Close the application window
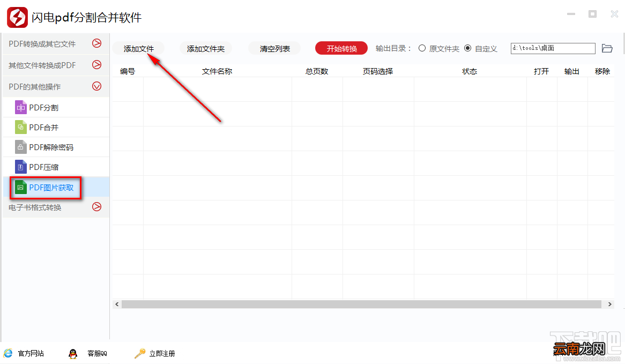Screen dimensions: 625x364 click(x=614, y=14)
